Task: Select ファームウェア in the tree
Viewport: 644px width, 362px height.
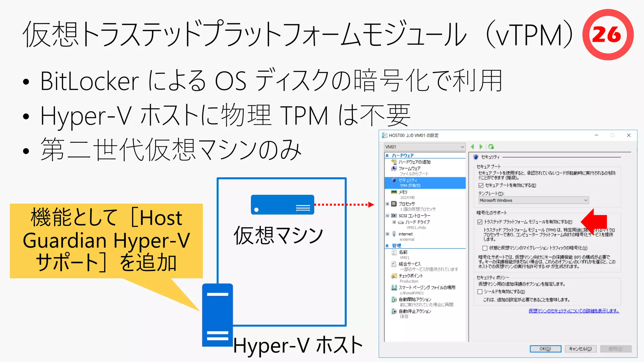Action: (x=409, y=168)
